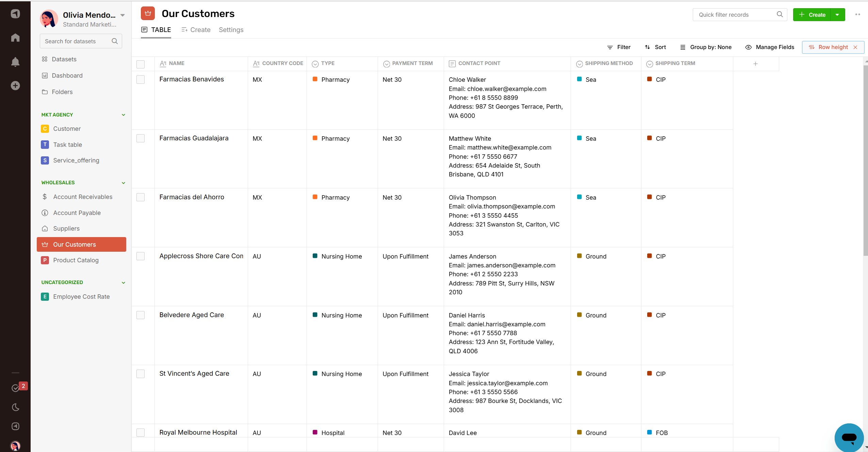Open the PAYMENT TERM column header menu
Image resolution: width=868 pixels, height=452 pixels.
click(411, 64)
